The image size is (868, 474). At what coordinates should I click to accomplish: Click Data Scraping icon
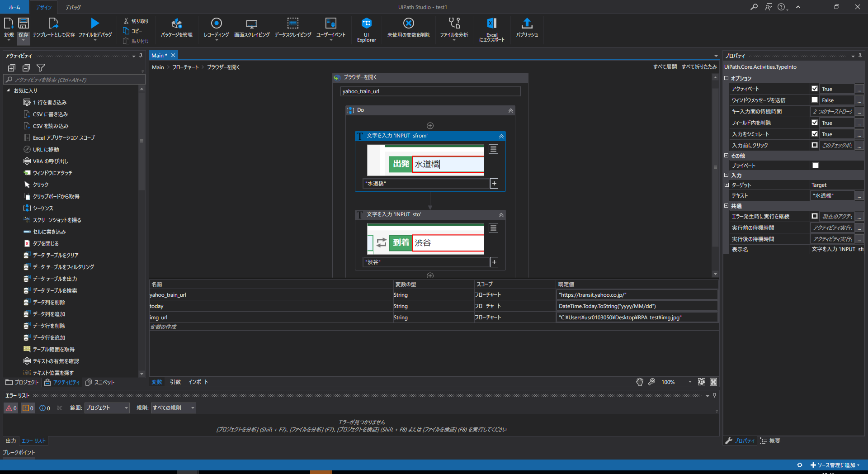pyautogui.click(x=293, y=23)
